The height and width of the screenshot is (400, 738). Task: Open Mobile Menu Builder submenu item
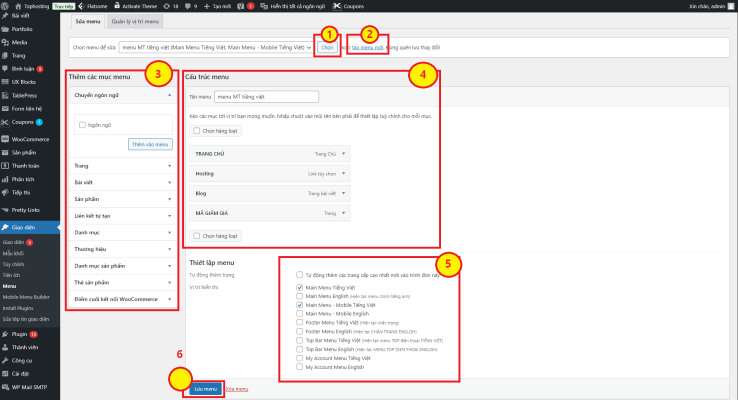(x=28, y=297)
